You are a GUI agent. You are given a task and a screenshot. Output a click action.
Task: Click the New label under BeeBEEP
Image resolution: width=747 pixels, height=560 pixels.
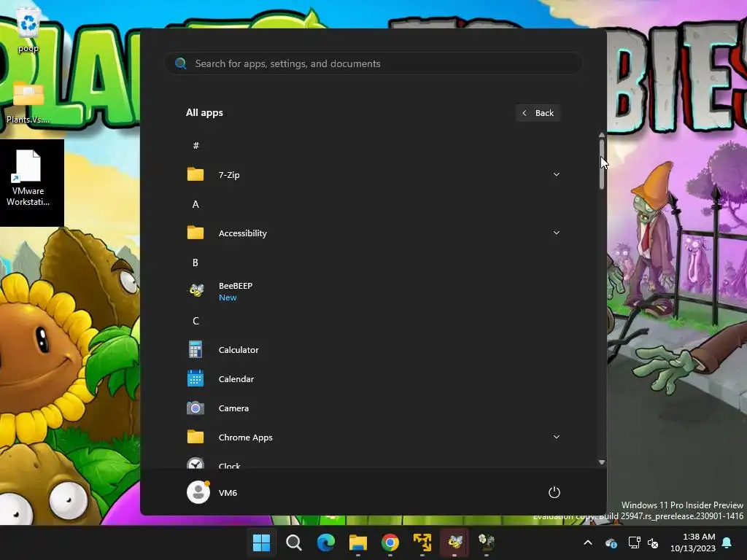point(228,297)
